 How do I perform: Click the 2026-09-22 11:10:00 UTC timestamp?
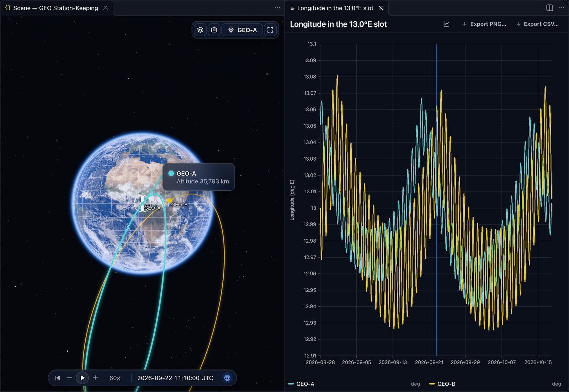[175, 378]
